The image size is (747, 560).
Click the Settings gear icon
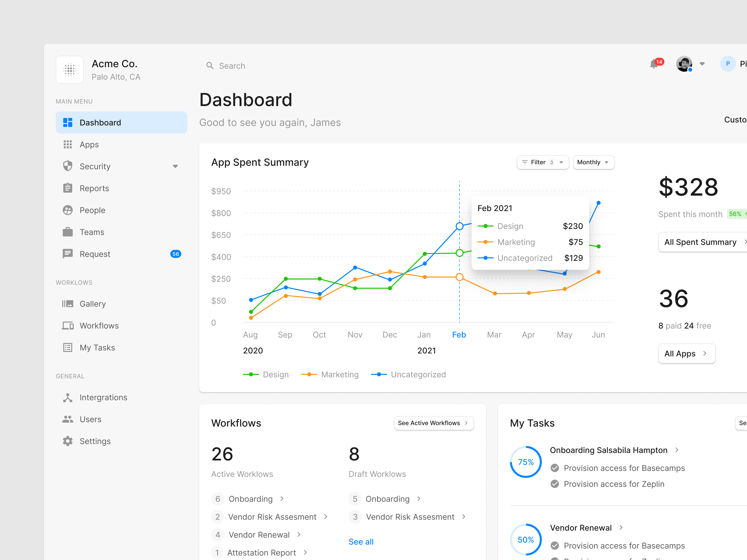point(67,441)
